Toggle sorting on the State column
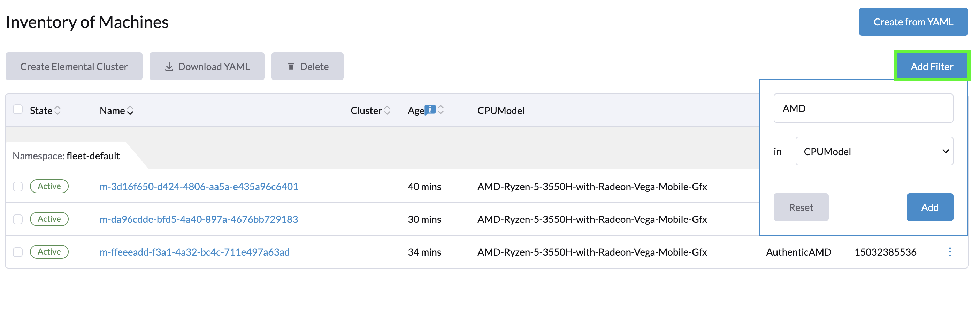Viewport: 980px width, 332px height. coord(58,110)
